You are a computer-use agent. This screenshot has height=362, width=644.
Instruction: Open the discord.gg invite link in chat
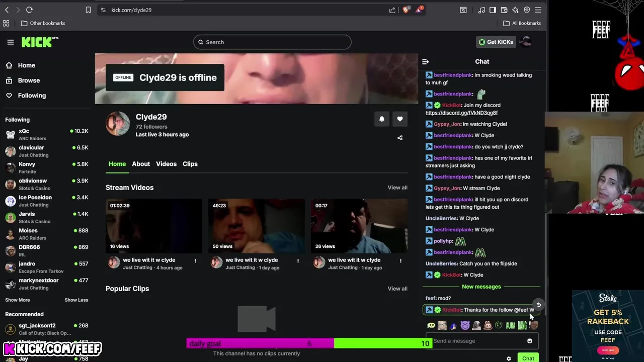pyautogui.click(x=461, y=113)
